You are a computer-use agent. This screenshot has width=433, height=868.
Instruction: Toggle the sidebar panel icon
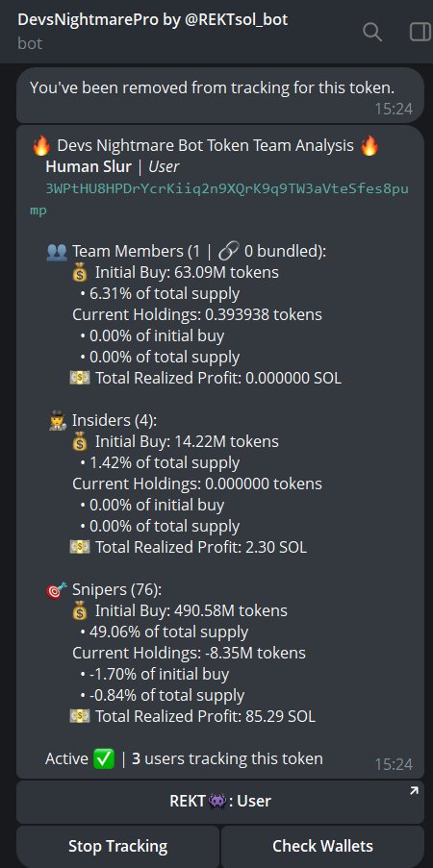point(420,32)
